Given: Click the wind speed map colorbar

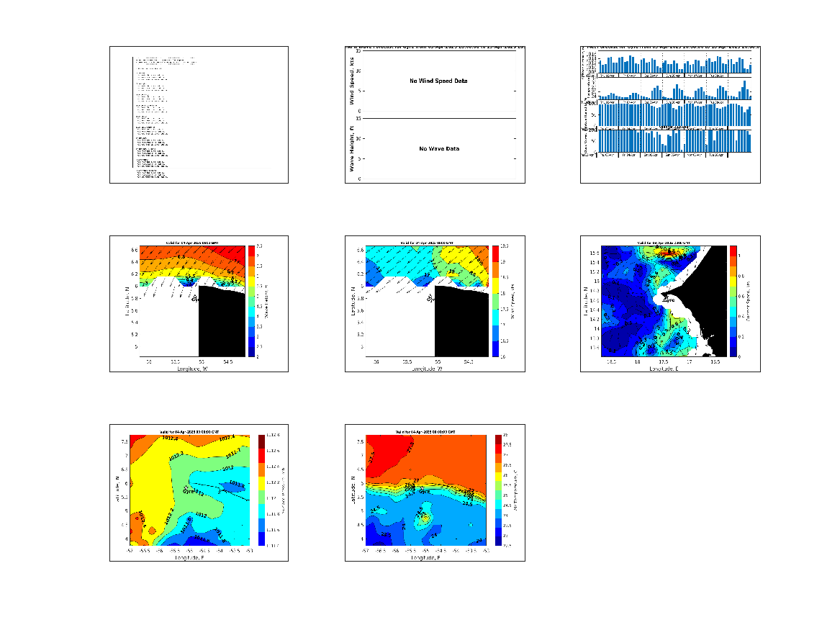Looking at the screenshot, I should (495, 301).
